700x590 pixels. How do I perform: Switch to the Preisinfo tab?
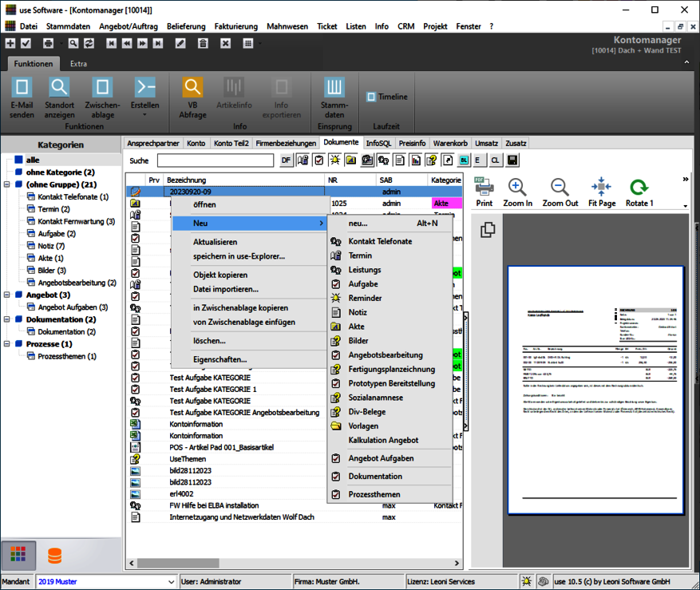tap(412, 144)
